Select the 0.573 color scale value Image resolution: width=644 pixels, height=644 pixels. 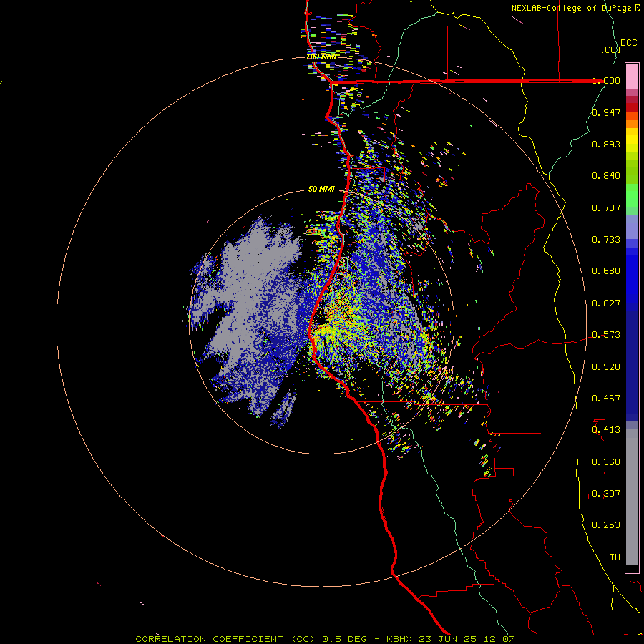[x=606, y=335]
